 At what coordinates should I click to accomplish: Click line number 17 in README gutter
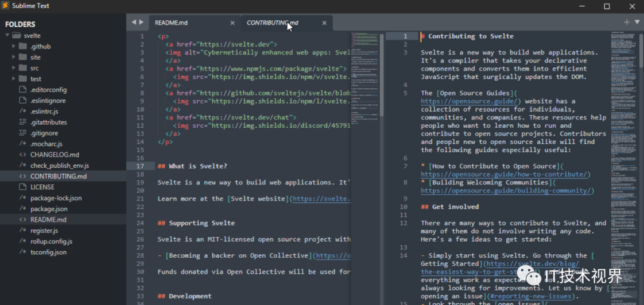point(140,166)
